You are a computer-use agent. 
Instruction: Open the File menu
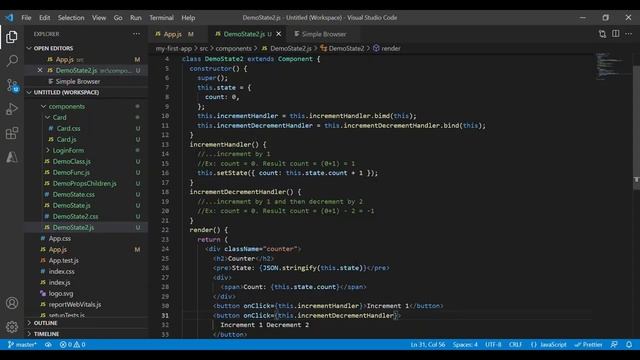coord(26,18)
